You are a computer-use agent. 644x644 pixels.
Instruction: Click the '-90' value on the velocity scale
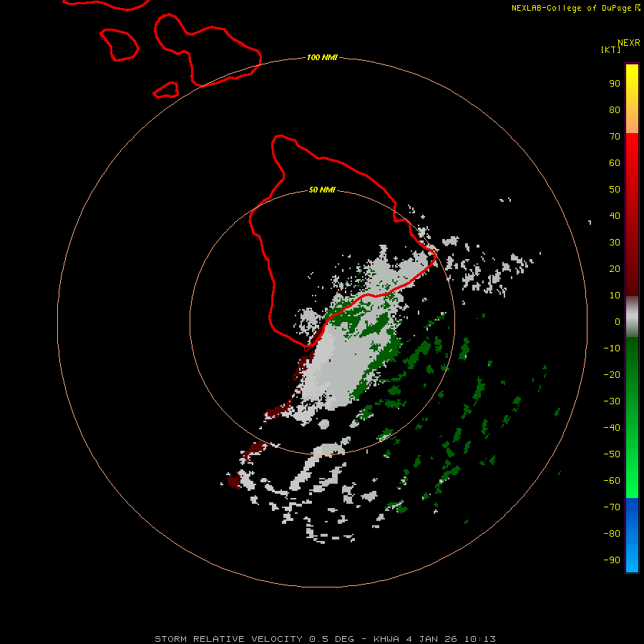click(612, 560)
